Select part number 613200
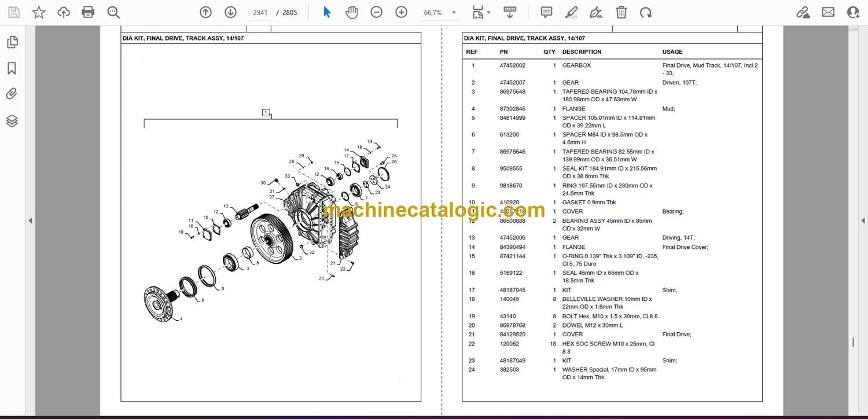 click(509, 135)
